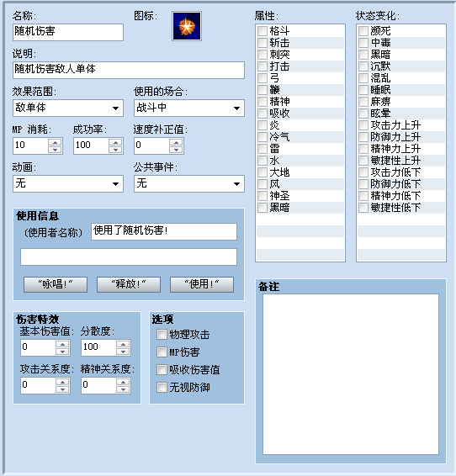Click the "咏唱!" button
This screenshot has width=456, height=476.
pyautogui.click(x=56, y=284)
